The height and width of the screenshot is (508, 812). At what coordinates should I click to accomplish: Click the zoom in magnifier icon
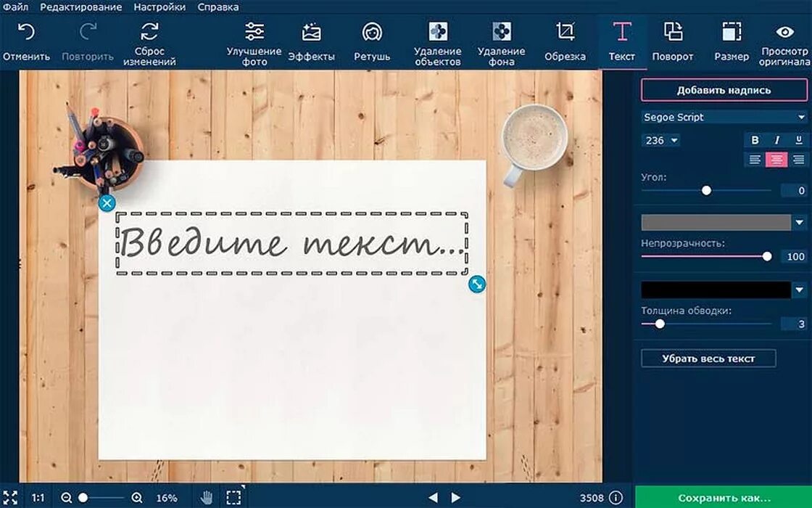coord(137,498)
